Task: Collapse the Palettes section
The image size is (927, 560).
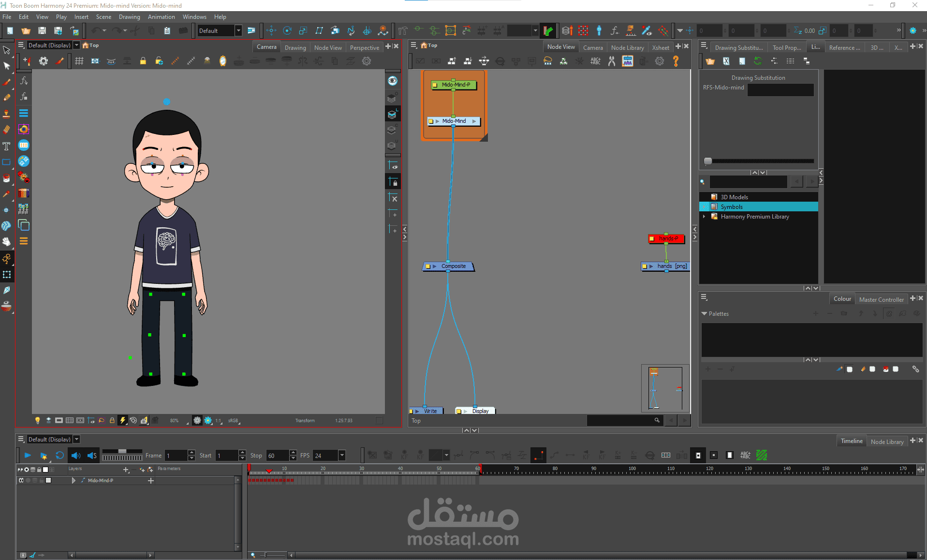Action: tap(704, 314)
